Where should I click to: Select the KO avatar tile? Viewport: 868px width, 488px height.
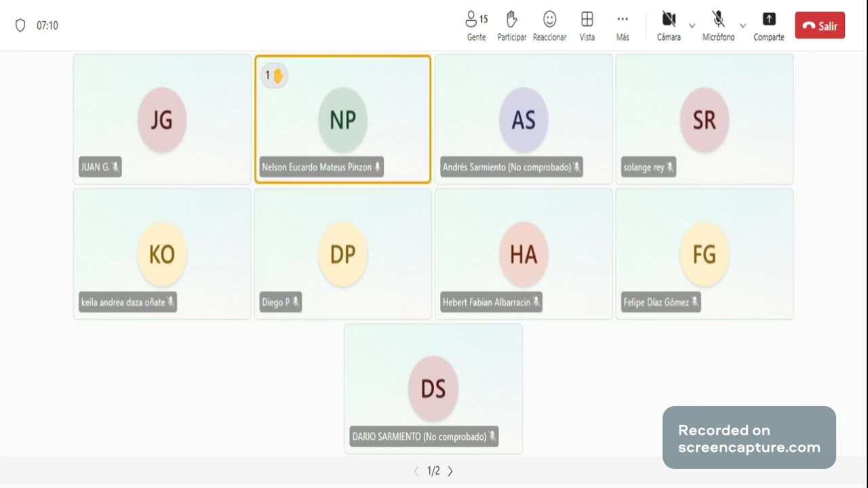point(161,254)
